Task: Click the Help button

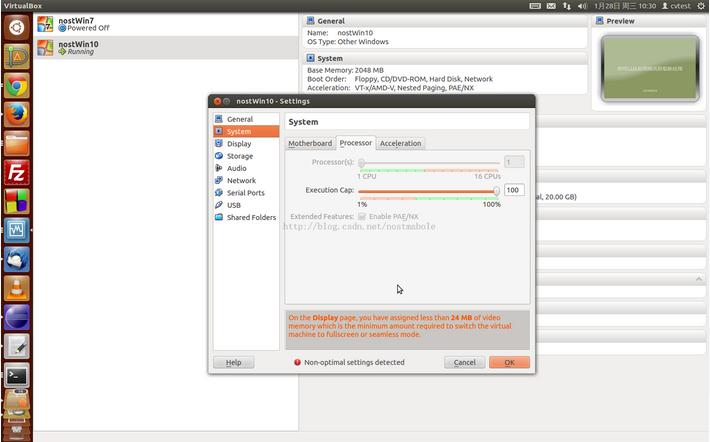Action: click(234, 362)
